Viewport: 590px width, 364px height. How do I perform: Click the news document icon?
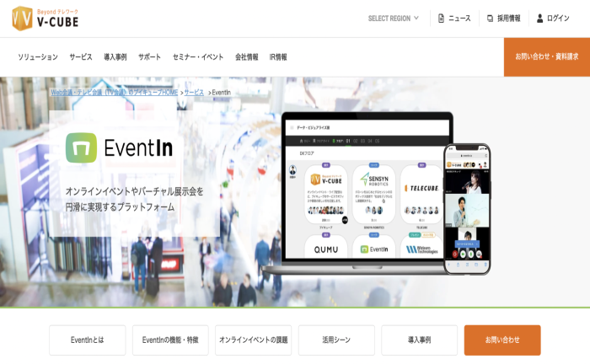pos(441,18)
